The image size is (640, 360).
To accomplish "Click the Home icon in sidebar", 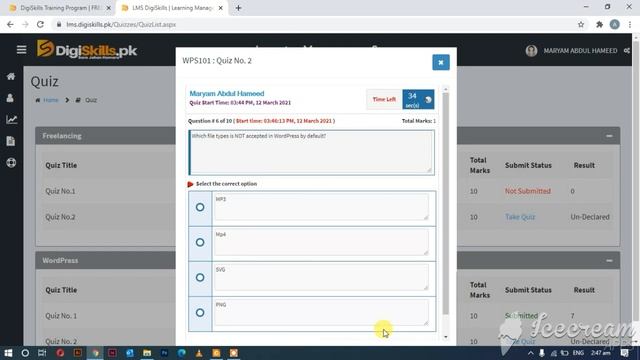I will (x=11, y=76).
